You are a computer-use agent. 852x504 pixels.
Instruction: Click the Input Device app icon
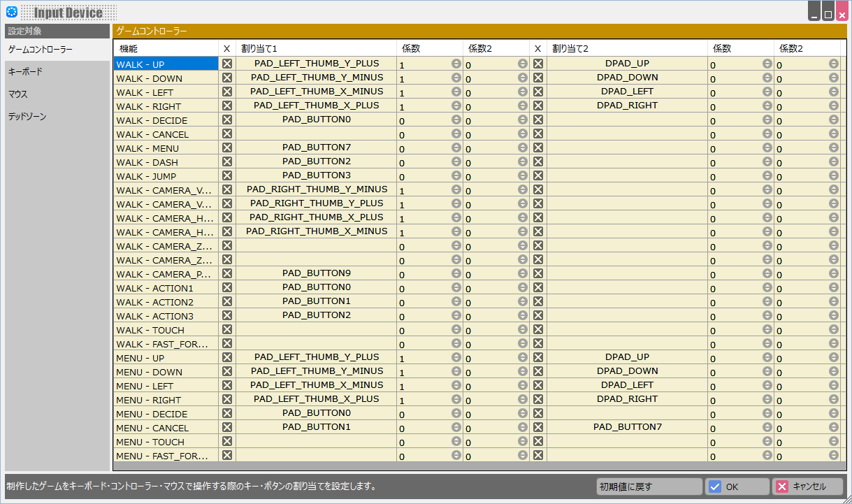point(12,12)
